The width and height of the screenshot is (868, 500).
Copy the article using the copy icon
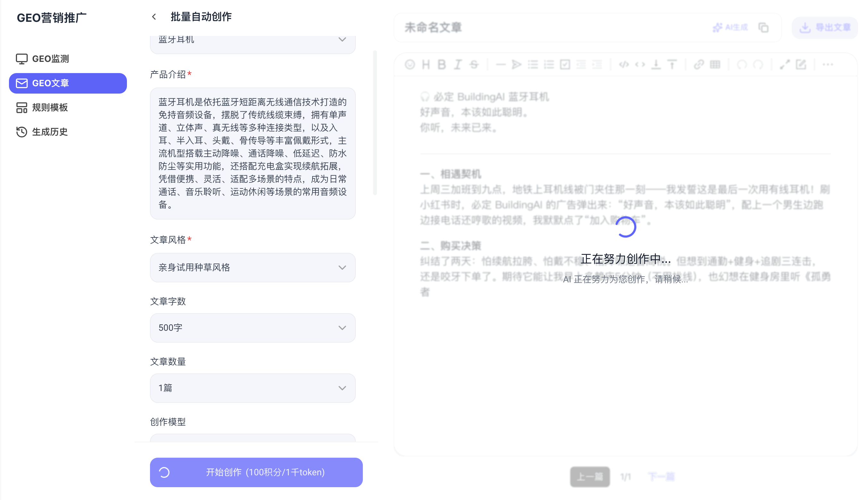(x=764, y=27)
